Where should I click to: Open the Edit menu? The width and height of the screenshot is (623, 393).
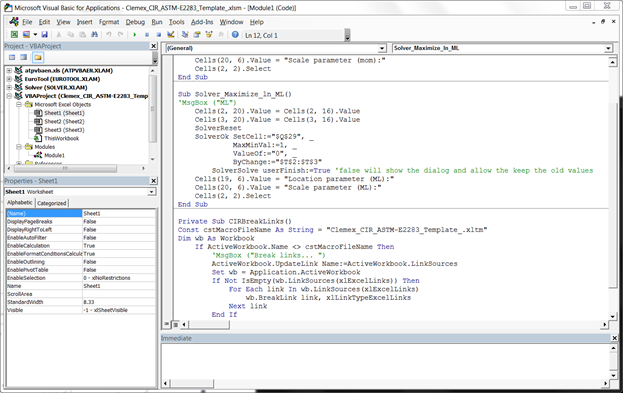tap(44, 22)
